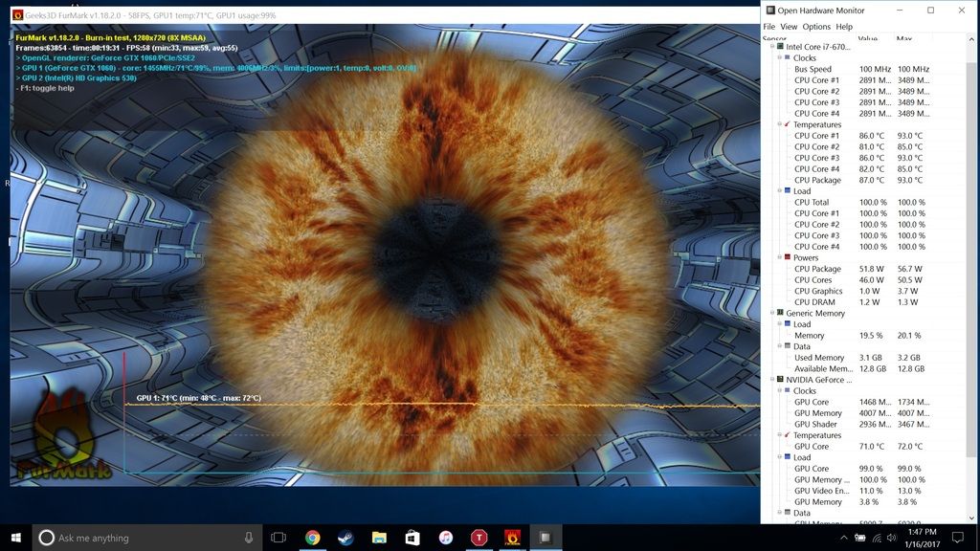
Task: Collapse the NVIDIA GeForce node
Action: point(772,379)
